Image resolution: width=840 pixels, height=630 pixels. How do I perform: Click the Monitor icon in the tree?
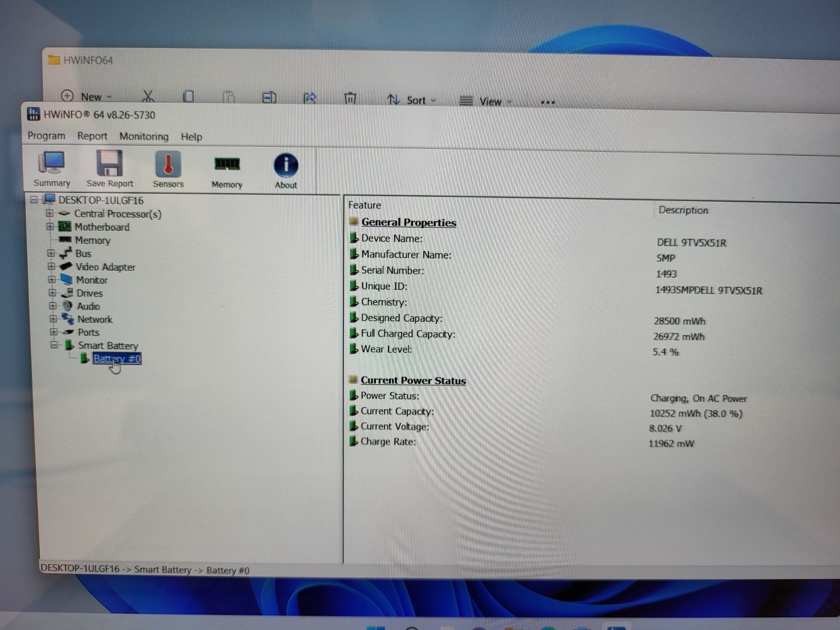67,279
